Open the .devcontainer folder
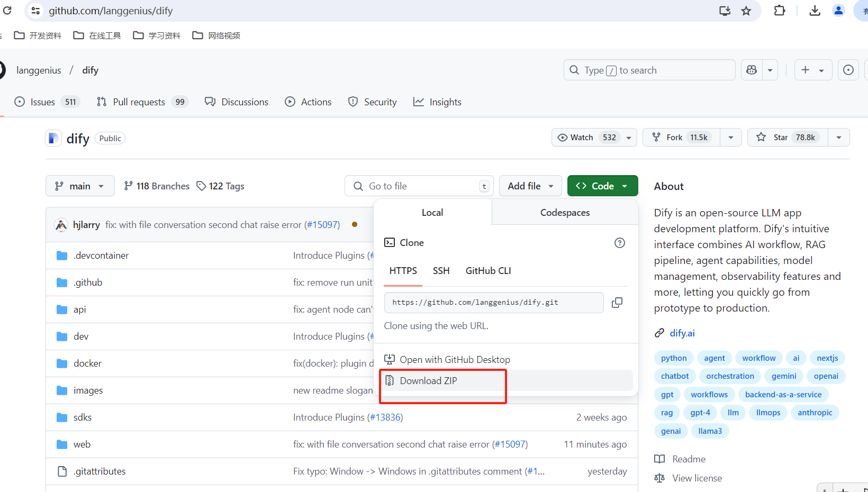This screenshot has width=868, height=492. [x=101, y=256]
